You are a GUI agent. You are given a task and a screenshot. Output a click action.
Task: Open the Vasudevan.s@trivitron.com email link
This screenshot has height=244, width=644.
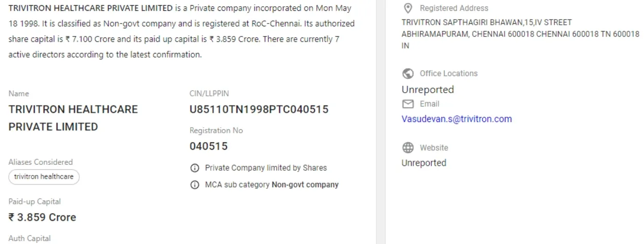click(x=456, y=119)
